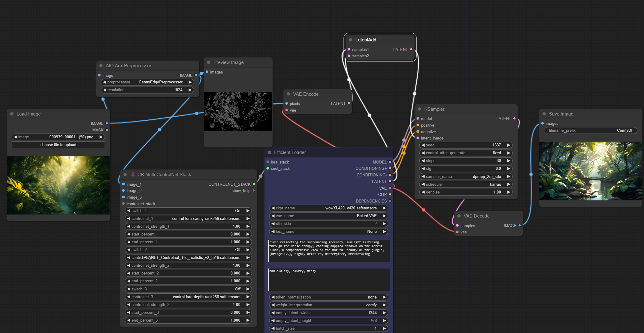Collapse the Save Image node dot
Image resolution: width=644 pixels, height=333 pixels.
click(x=544, y=114)
